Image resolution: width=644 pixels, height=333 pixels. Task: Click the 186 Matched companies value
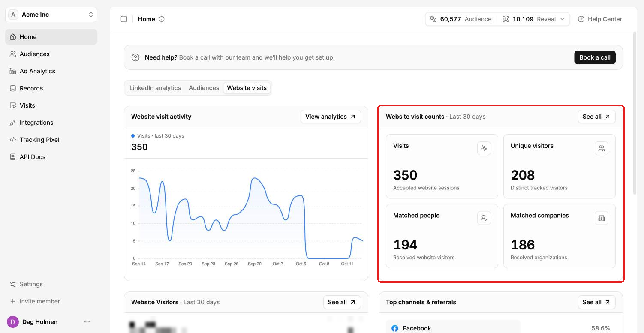point(523,245)
